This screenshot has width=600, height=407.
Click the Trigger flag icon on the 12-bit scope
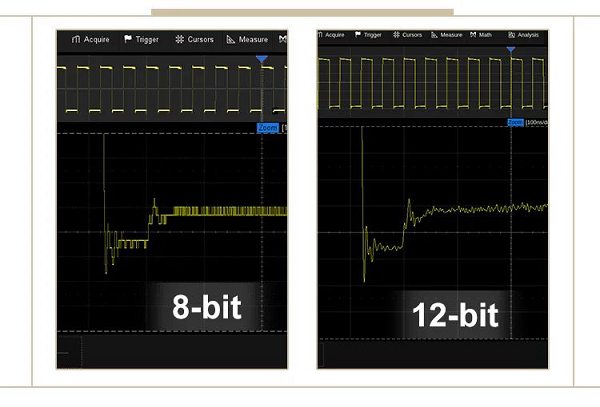point(359,34)
